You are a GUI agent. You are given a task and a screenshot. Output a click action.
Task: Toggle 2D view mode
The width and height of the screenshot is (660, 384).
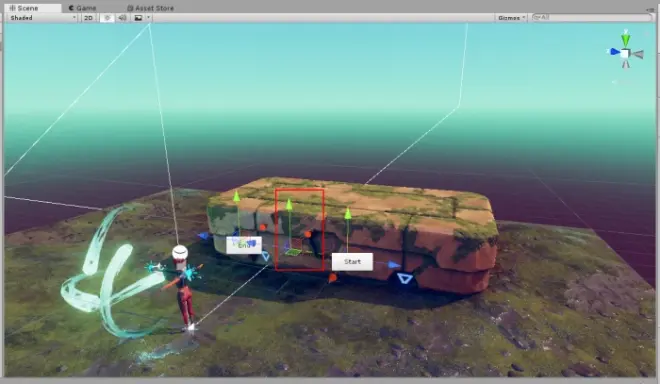88,18
